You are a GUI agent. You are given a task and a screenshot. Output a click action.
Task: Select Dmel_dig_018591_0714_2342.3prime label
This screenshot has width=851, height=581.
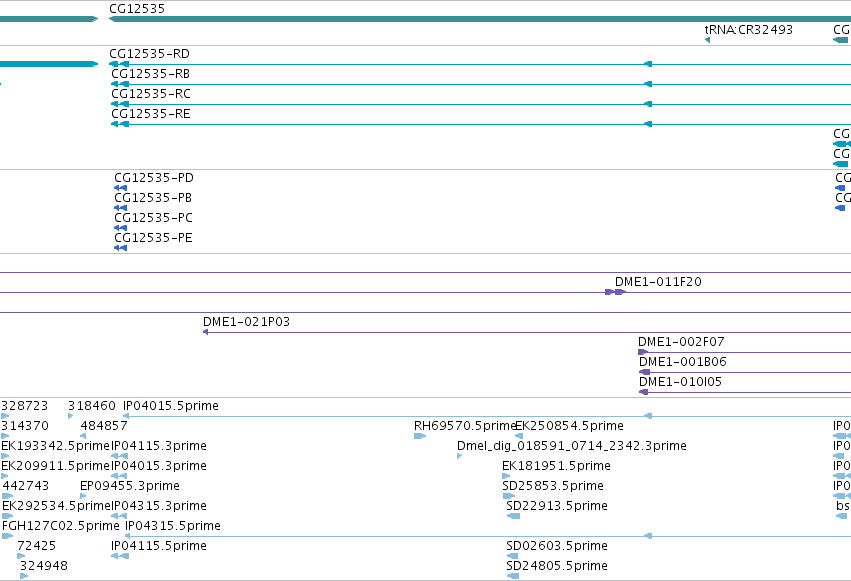click(571, 446)
